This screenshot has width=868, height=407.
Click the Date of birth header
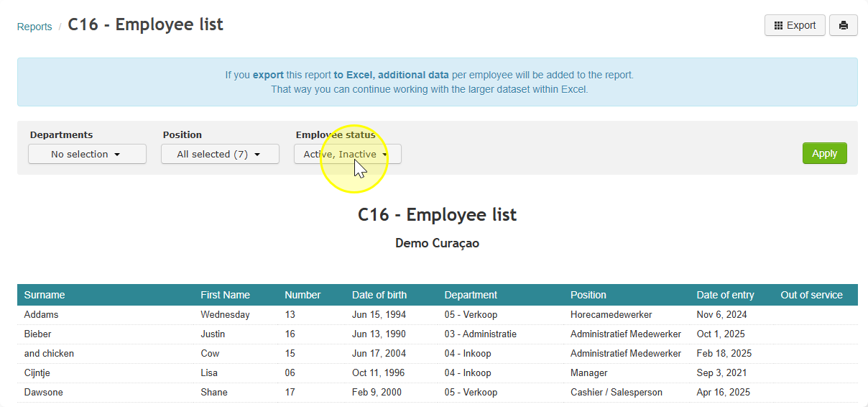379,295
